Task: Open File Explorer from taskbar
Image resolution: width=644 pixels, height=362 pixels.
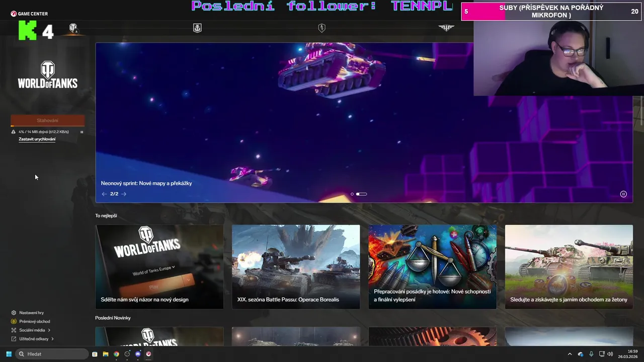Action: coord(106,354)
